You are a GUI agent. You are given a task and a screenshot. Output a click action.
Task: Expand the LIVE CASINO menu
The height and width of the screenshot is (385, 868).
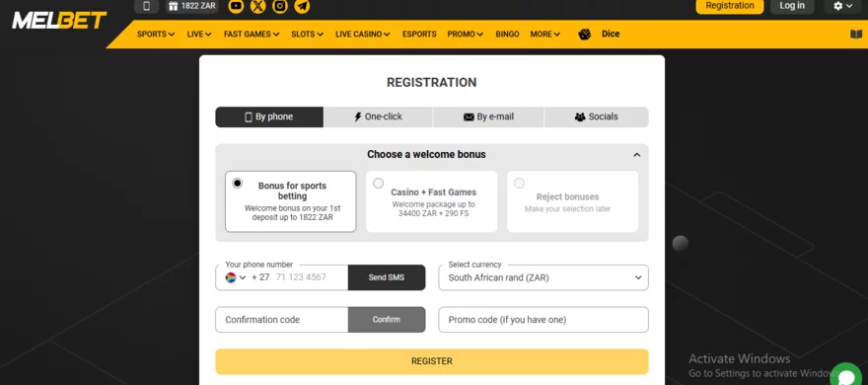363,35
